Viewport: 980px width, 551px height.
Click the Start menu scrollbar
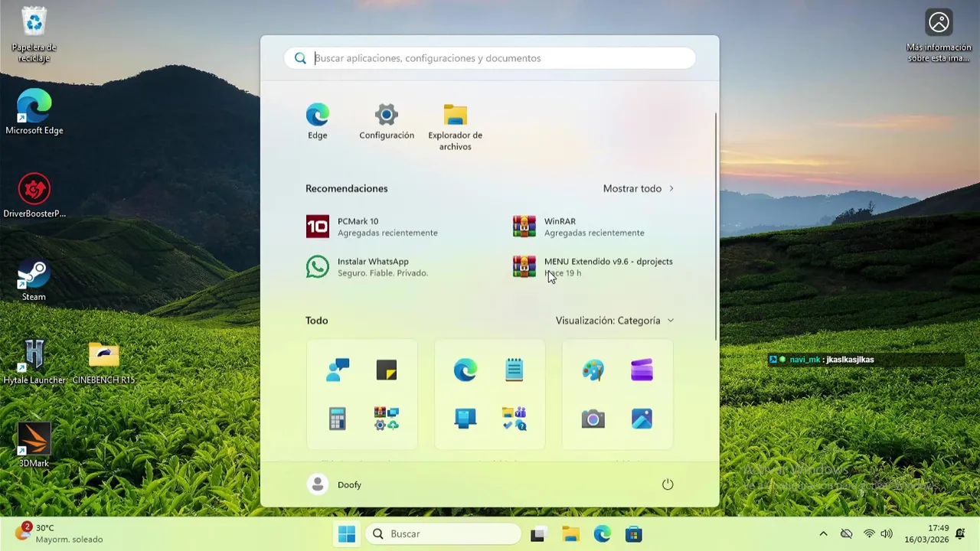tap(717, 226)
